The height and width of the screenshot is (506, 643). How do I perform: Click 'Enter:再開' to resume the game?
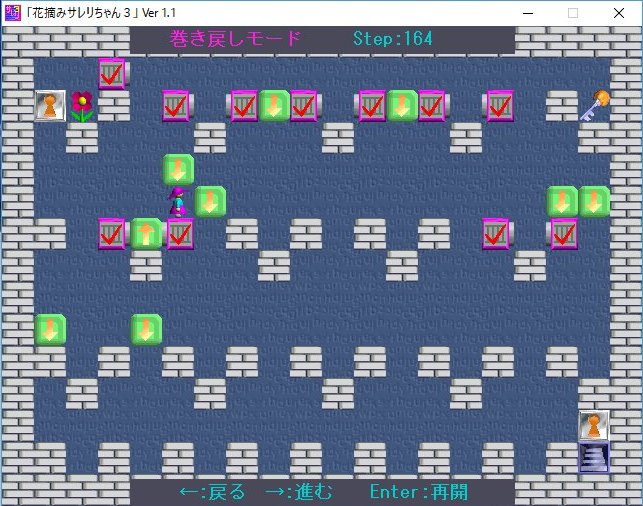pos(418,492)
